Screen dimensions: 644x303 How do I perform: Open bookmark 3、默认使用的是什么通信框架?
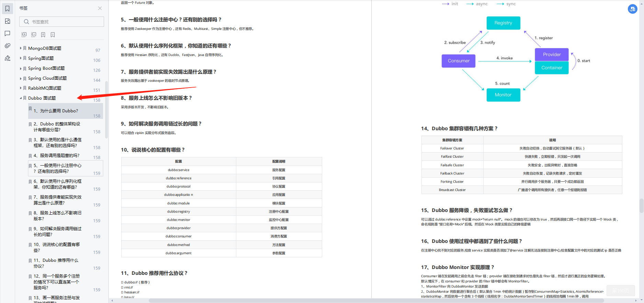pyautogui.click(x=57, y=143)
